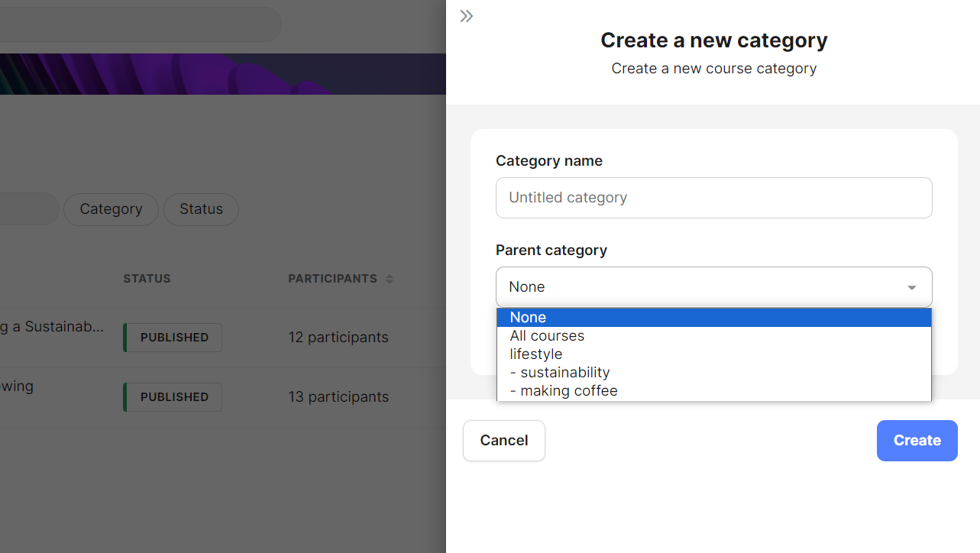Focus the Category name input field
This screenshot has height=553, width=980.
[x=713, y=198]
